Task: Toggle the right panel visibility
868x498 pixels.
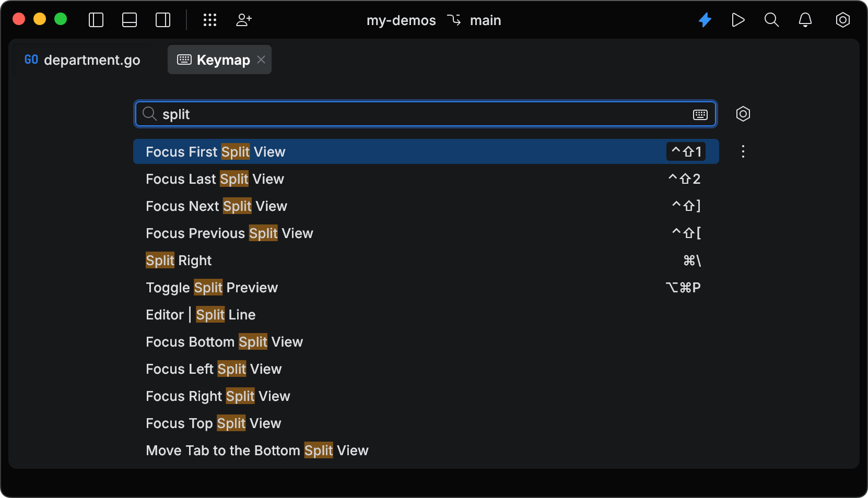Action: coord(162,20)
